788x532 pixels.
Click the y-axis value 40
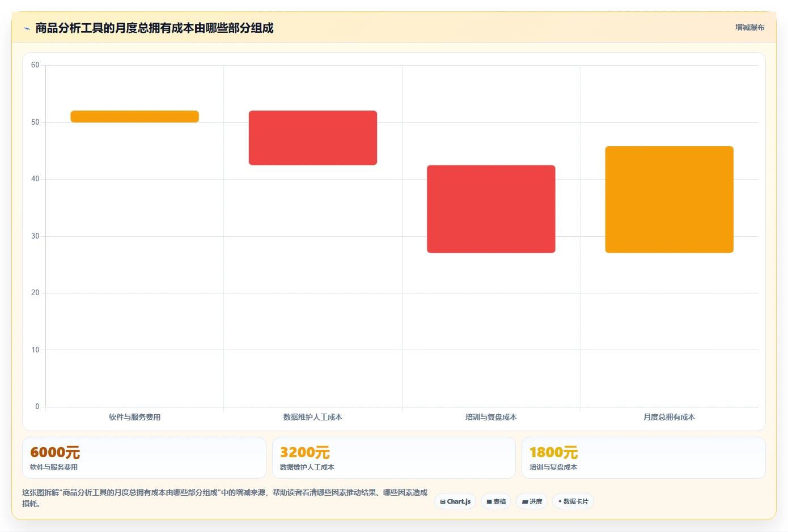(35, 179)
